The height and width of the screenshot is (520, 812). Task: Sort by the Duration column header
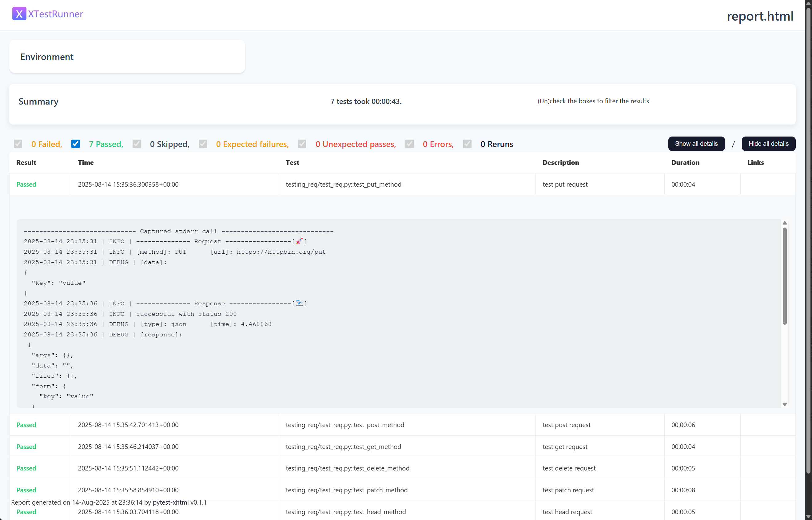pos(685,162)
